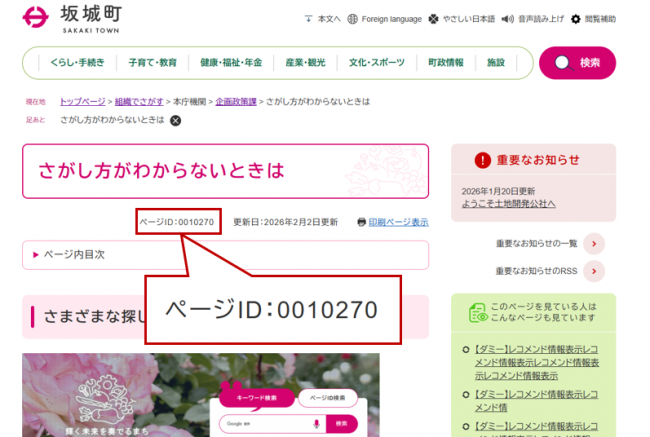Click the globe icon beside Foreign language

(x=352, y=19)
